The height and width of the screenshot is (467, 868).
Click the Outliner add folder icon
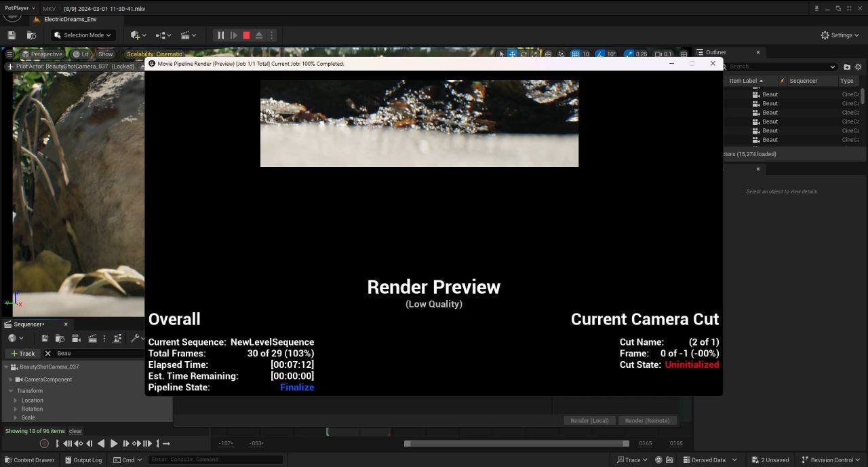[x=847, y=67]
